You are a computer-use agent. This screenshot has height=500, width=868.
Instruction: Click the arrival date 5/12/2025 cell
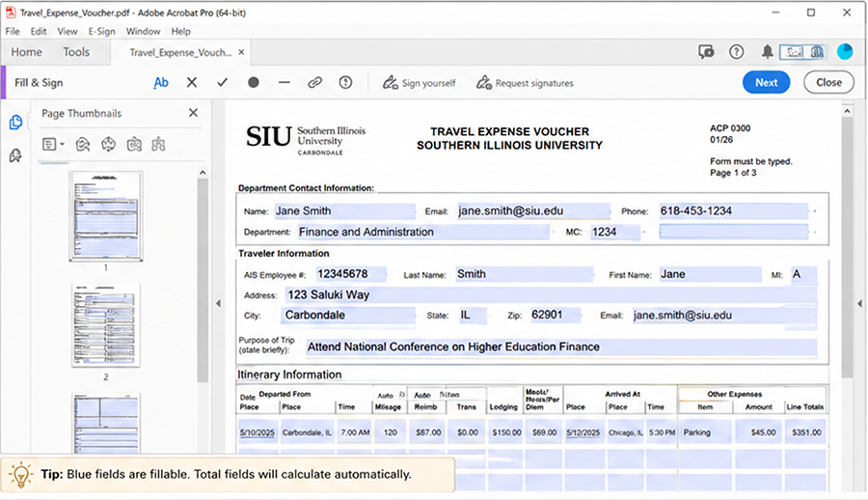point(583,432)
